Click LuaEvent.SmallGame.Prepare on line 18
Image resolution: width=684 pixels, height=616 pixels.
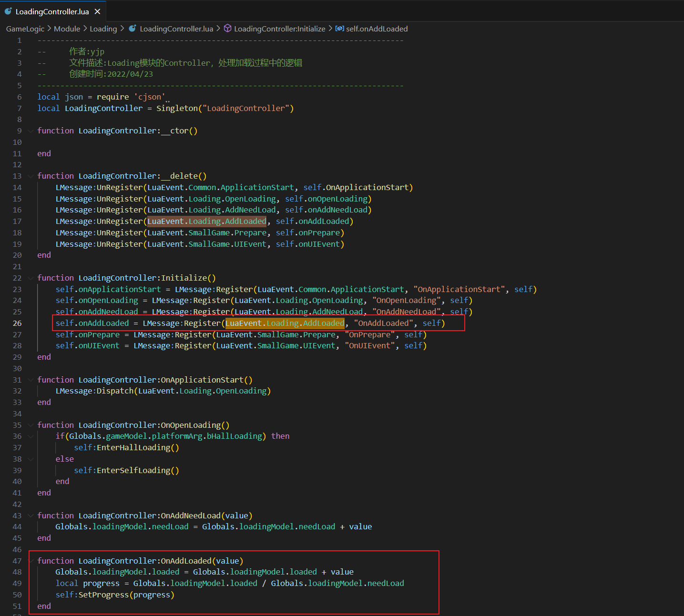click(207, 232)
